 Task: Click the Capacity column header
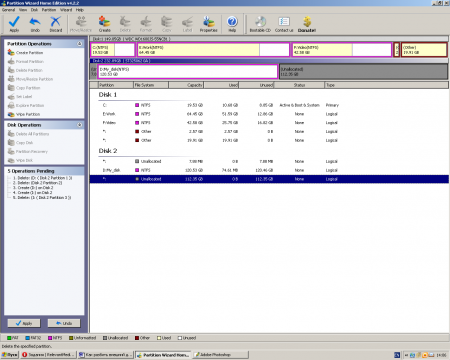click(186, 85)
